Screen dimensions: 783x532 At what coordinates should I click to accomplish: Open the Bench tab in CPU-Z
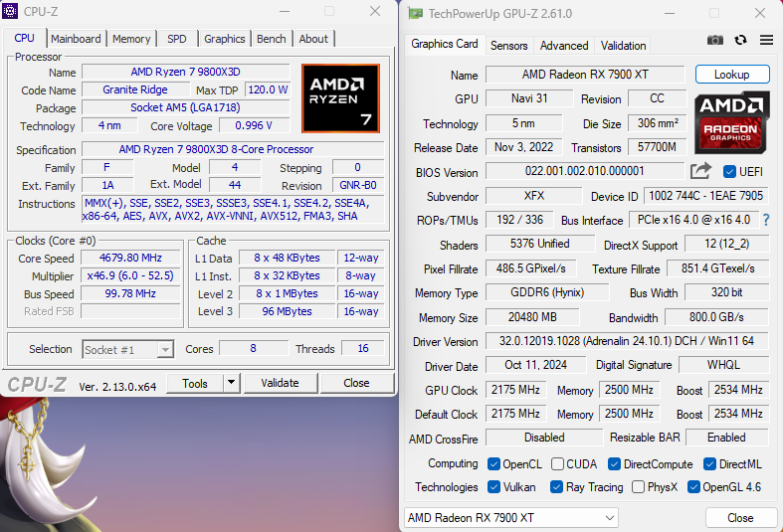[271, 39]
